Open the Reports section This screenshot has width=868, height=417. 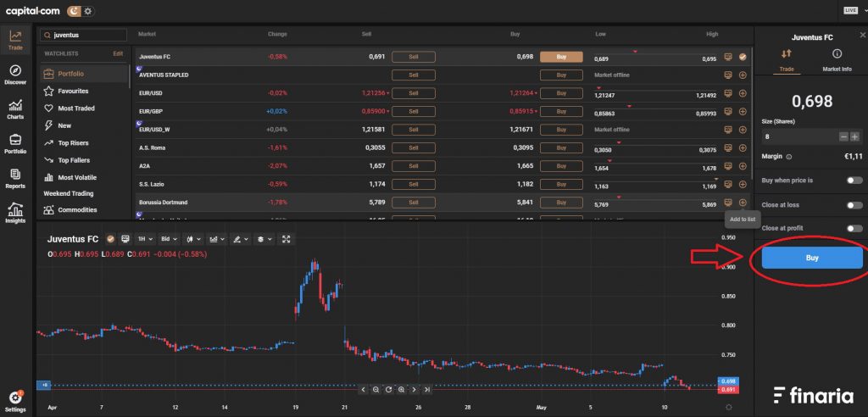(x=15, y=178)
